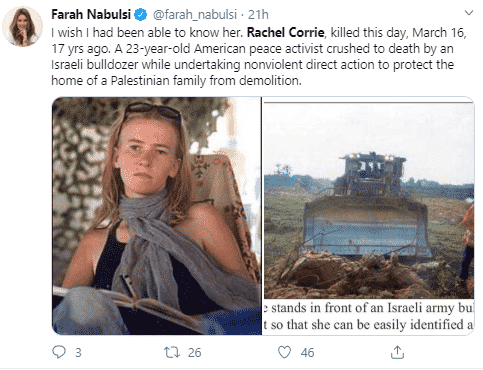
Task: Click the reply count 3
Action: [78, 353]
